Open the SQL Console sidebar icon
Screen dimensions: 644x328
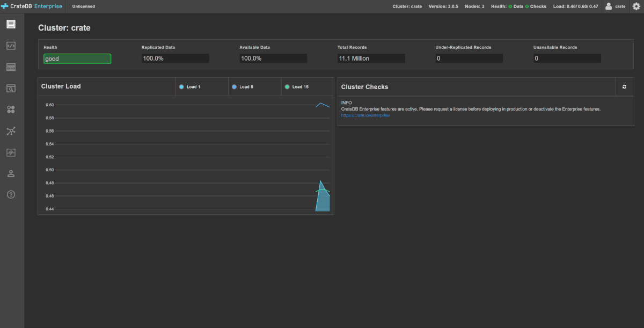pos(11,46)
